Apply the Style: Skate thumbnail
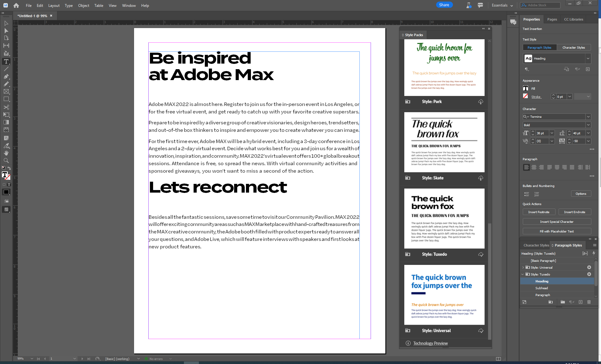The image size is (601, 364). (x=444, y=142)
